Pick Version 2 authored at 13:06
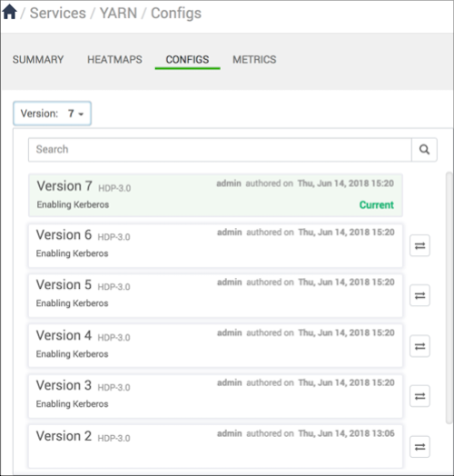 [215, 446]
